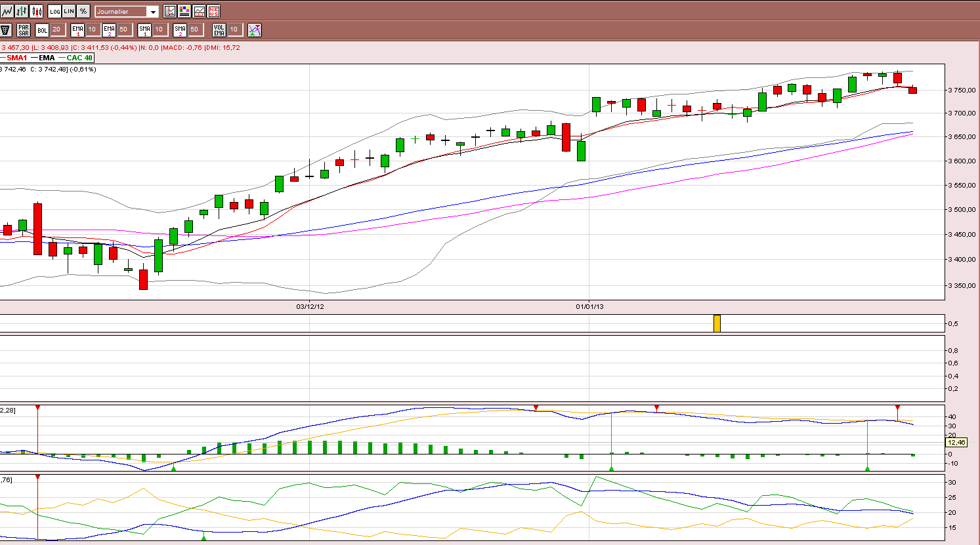The width and height of the screenshot is (980, 545).
Task: Open the NEWS icon
Action: pos(213,11)
